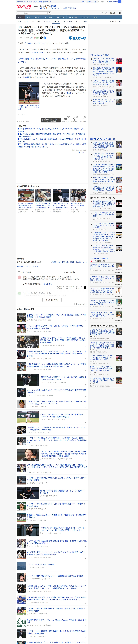This screenshot has height=644, width=138.
Task: Click the 中日スポーツ logo beside the headline
Action: point(77,38)
